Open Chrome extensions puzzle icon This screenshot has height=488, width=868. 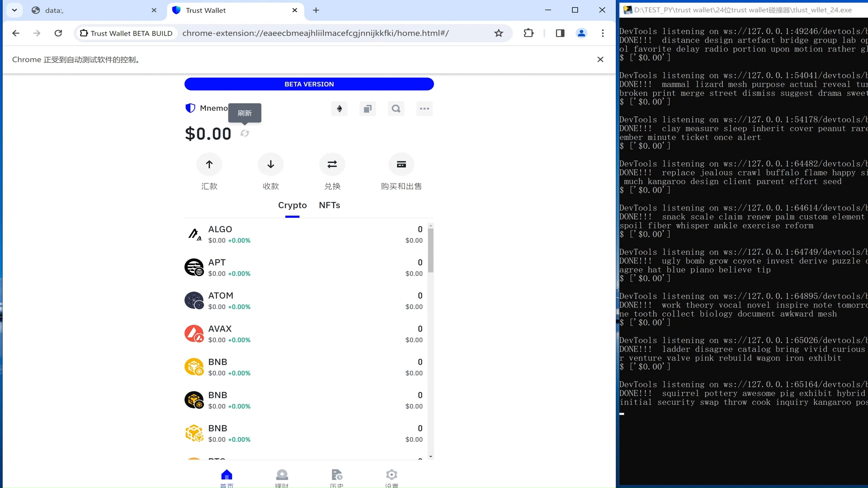click(528, 33)
